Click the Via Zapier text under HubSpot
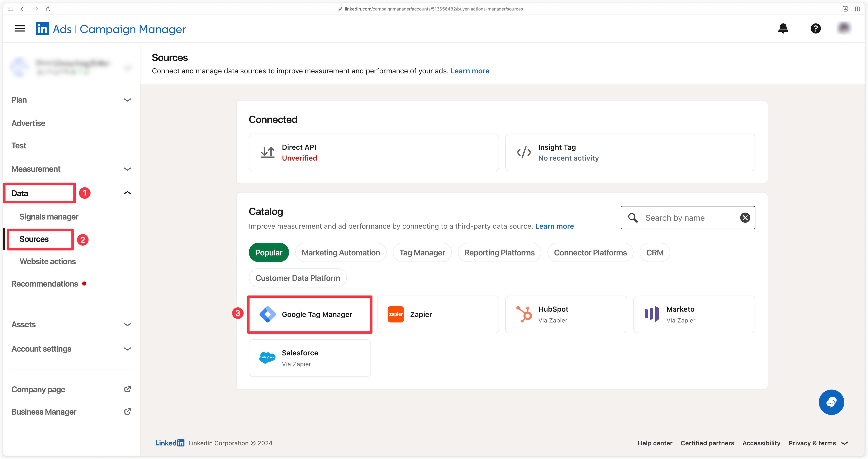 [x=553, y=320]
